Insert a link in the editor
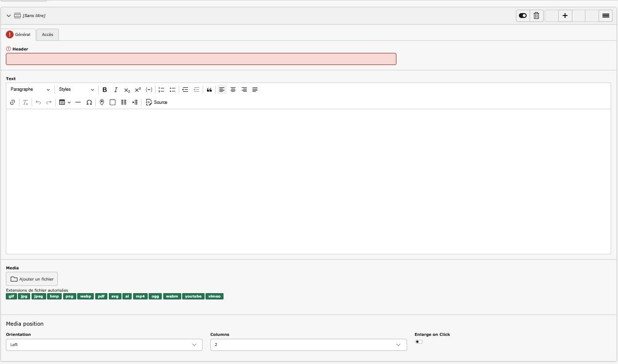The height and width of the screenshot is (364, 618). point(13,102)
